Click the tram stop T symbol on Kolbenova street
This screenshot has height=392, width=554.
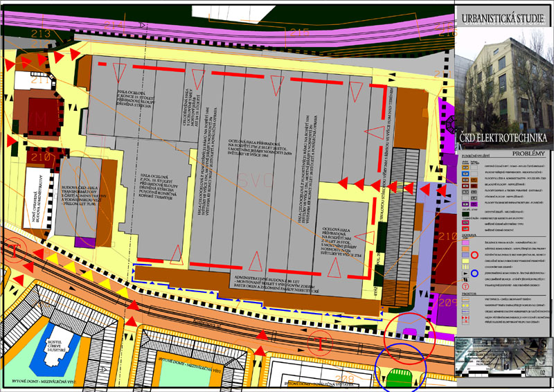click(x=320, y=344)
